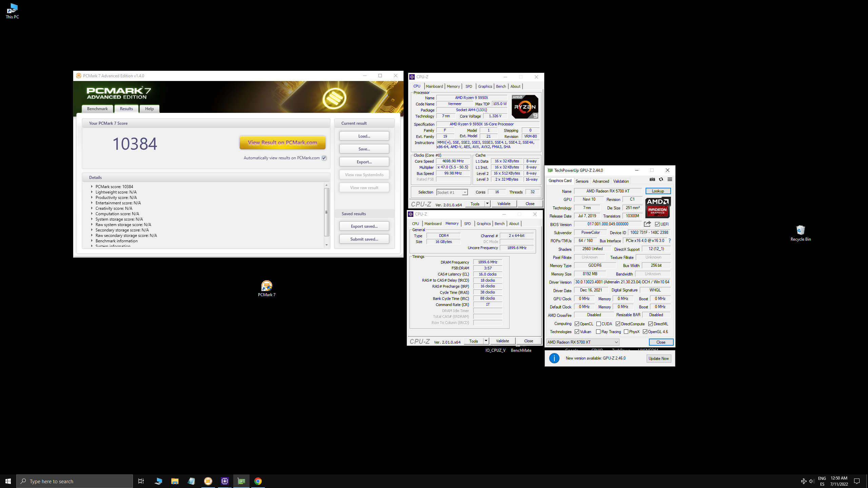Refresh GPU-Z data with refresh icon
868x488 pixels.
point(661,180)
